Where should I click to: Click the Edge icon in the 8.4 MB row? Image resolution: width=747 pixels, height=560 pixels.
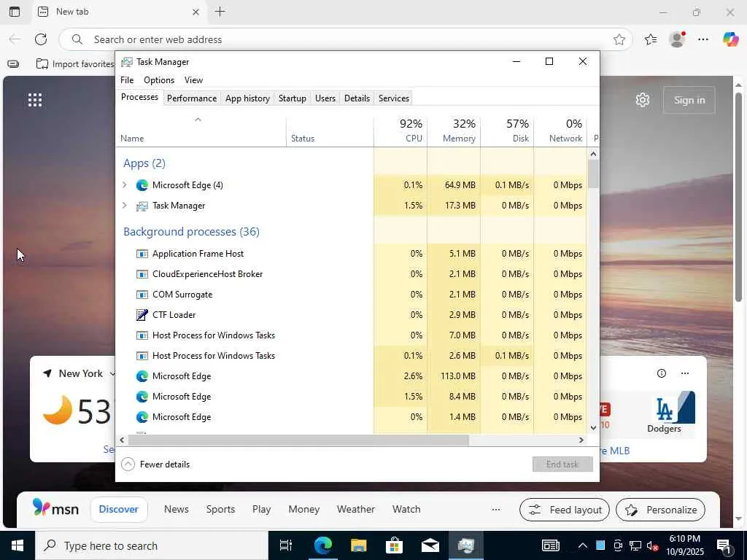(x=142, y=397)
